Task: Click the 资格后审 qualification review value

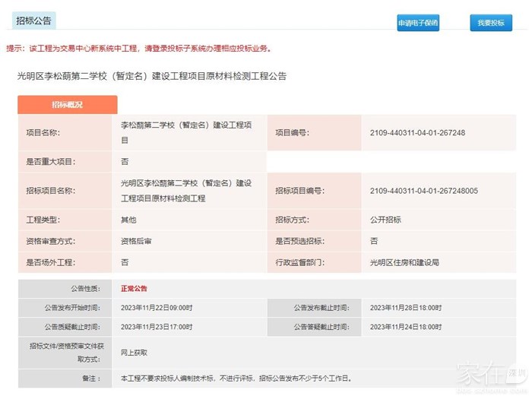Action: pos(136,241)
